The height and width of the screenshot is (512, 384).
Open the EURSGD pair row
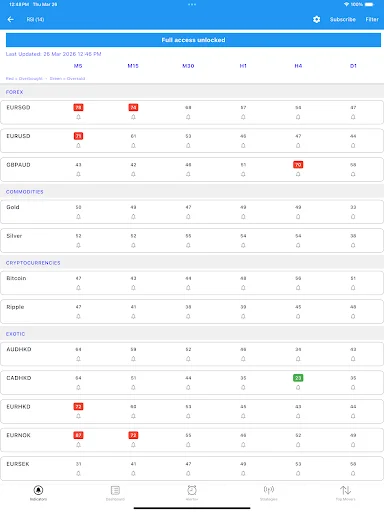[192, 112]
